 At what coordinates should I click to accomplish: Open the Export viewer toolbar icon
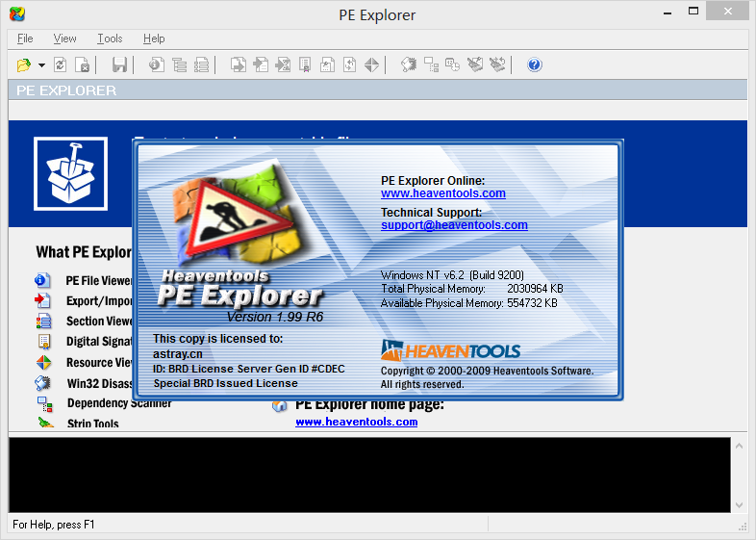pos(239,64)
